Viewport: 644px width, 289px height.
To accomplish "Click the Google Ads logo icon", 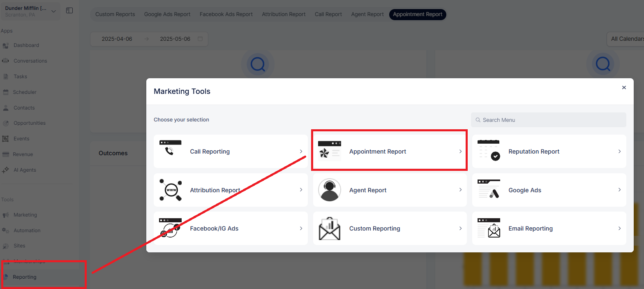I will [489, 189].
